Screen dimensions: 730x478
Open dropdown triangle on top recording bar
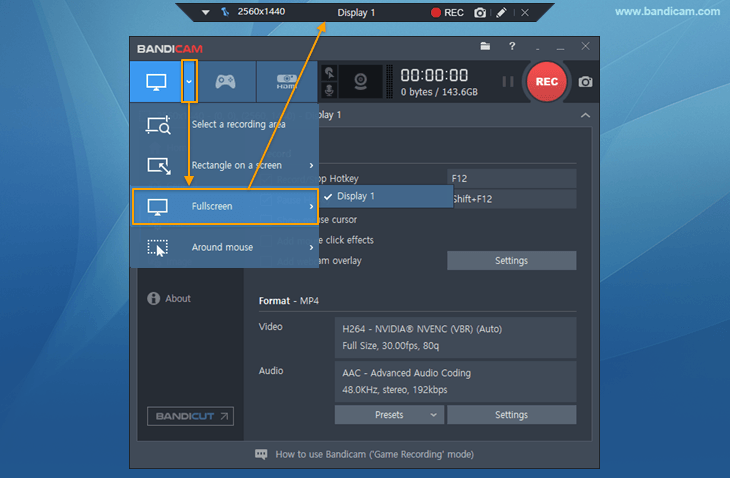(205, 13)
